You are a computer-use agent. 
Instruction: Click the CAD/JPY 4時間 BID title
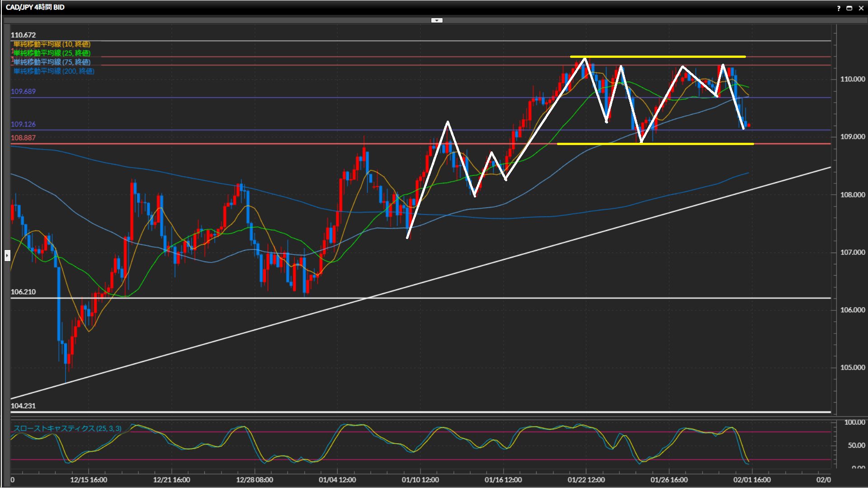(x=35, y=7)
